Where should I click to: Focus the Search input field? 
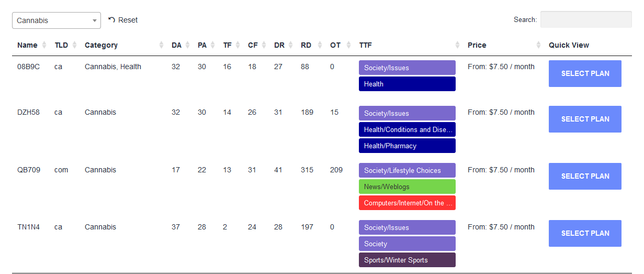click(586, 19)
